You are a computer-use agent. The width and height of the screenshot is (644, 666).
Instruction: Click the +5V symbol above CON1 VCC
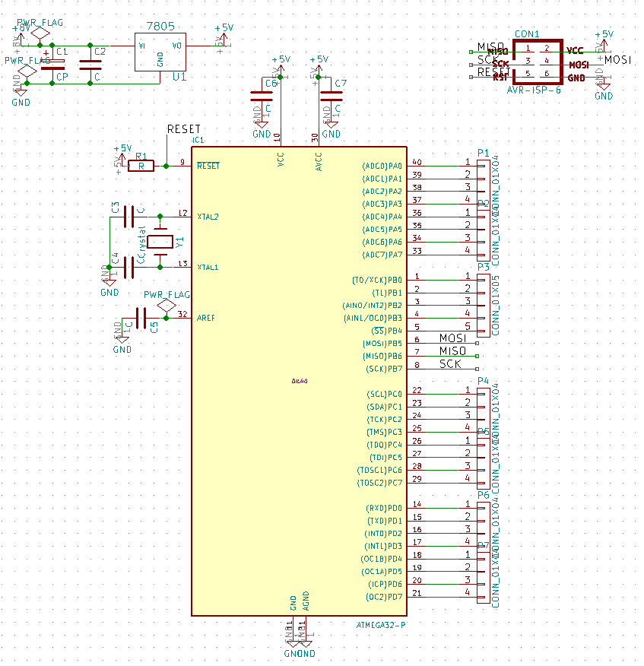[x=604, y=45]
